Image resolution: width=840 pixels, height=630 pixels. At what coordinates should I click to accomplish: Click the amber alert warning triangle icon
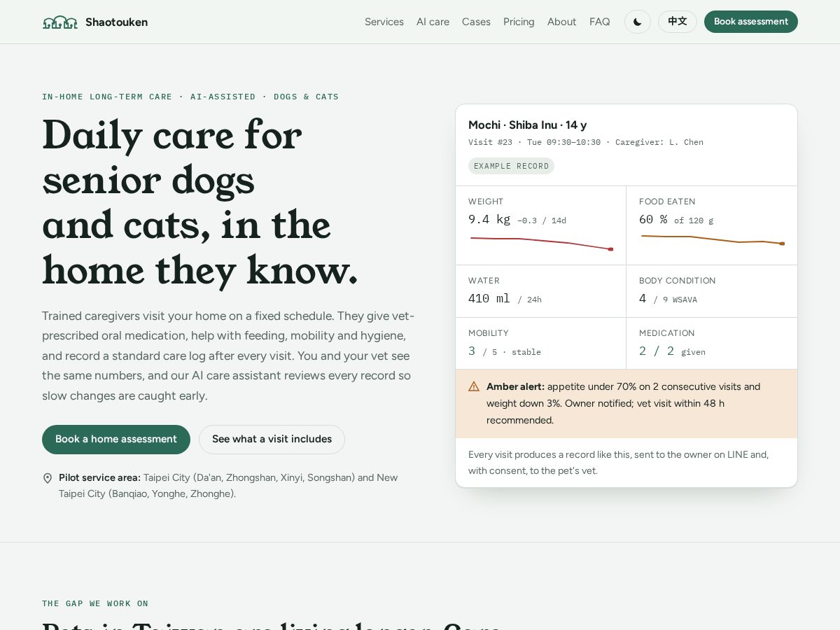[x=474, y=386]
